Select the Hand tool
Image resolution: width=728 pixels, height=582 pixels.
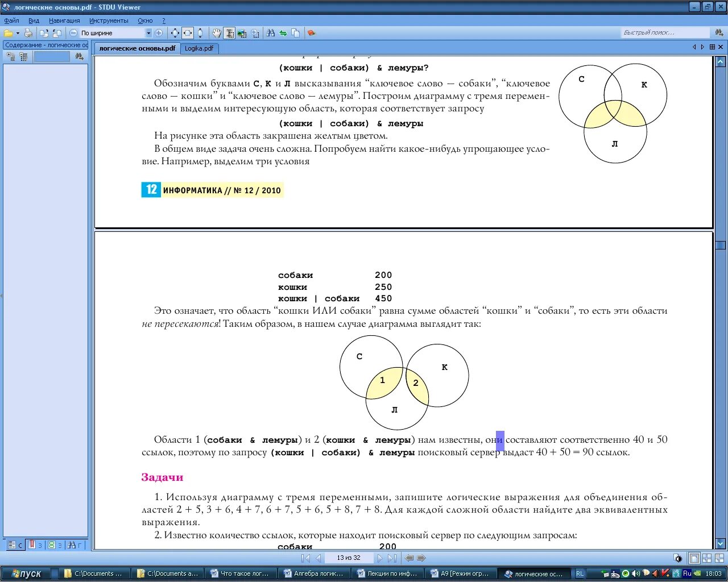coord(217,33)
